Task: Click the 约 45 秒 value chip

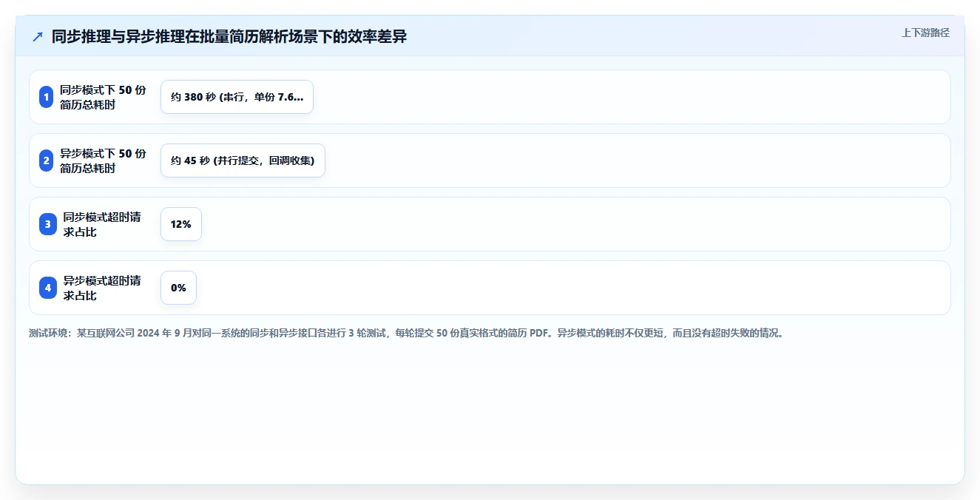Action: tap(243, 161)
